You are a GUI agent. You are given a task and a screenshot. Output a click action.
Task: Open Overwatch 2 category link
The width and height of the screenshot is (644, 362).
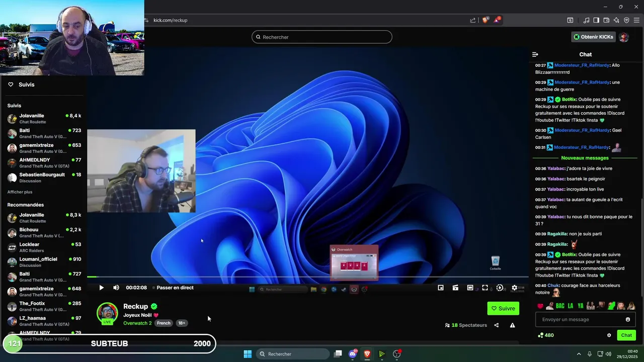point(137,323)
